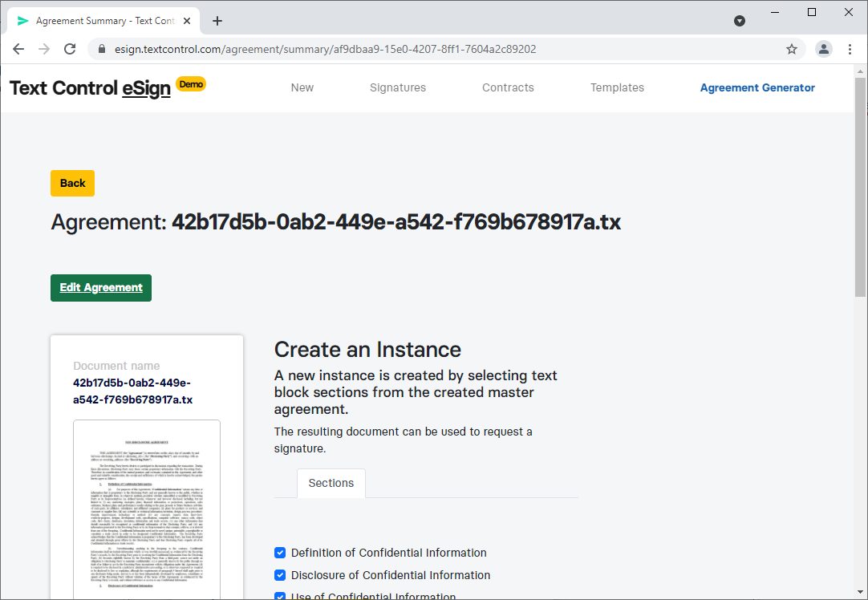The width and height of the screenshot is (868, 600).
Task: Toggle Disclosure of Confidential Information checkbox
Action: coord(280,575)
